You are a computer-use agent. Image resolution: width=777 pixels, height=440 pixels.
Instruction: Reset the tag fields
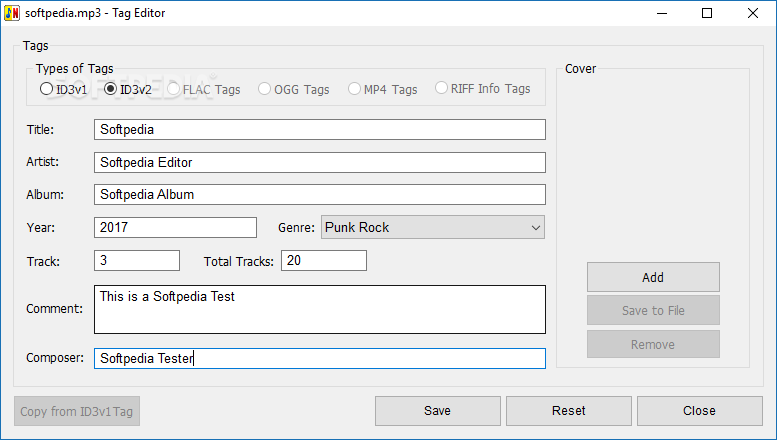(569, 411)
